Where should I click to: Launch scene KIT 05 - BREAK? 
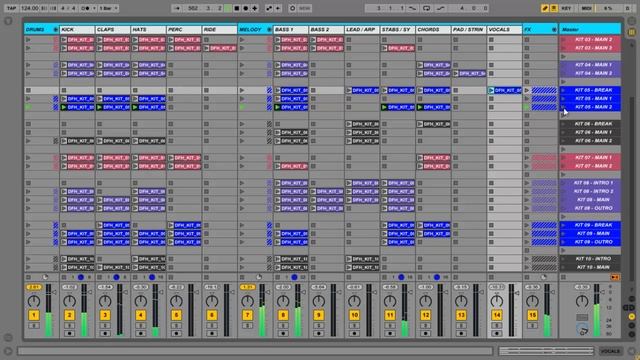563,90
